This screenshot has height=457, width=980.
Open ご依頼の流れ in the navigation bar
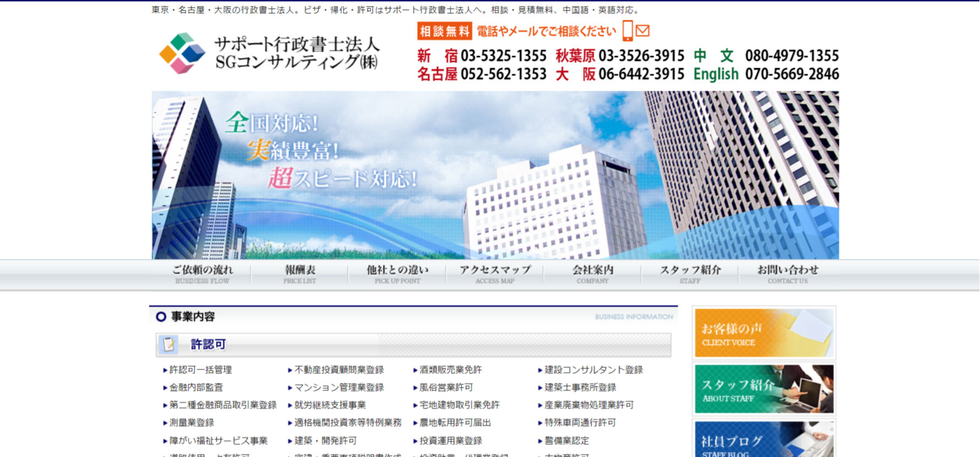[x=202, y=274]
